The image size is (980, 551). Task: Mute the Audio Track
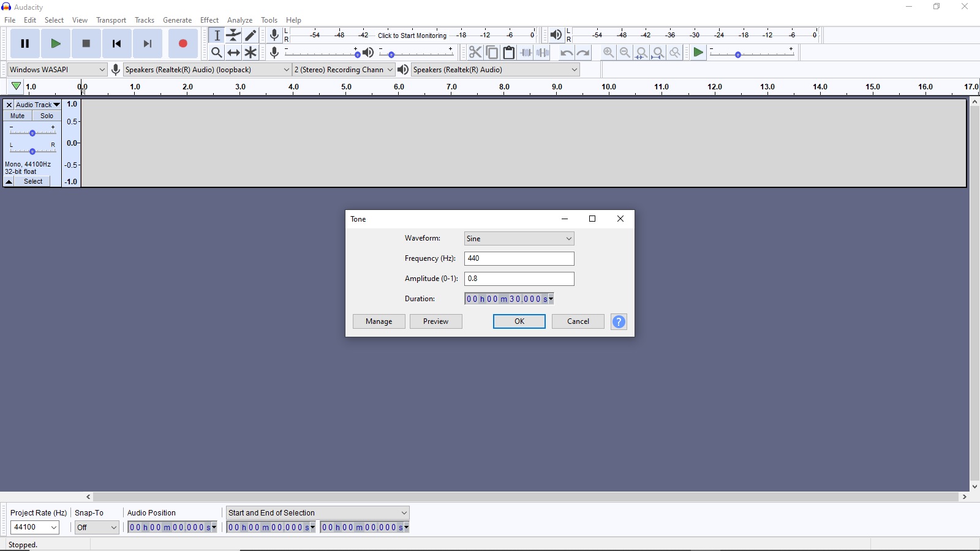coord(18,116)
